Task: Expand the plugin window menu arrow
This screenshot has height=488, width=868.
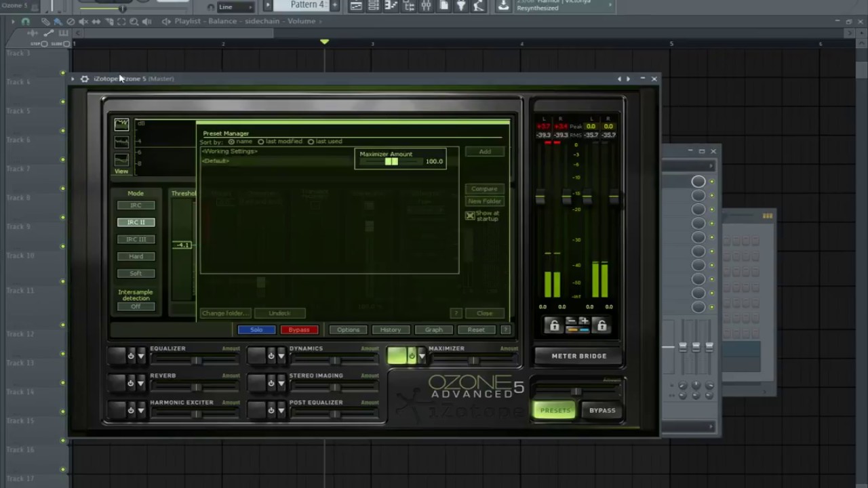Action: [x=73, y=79]
